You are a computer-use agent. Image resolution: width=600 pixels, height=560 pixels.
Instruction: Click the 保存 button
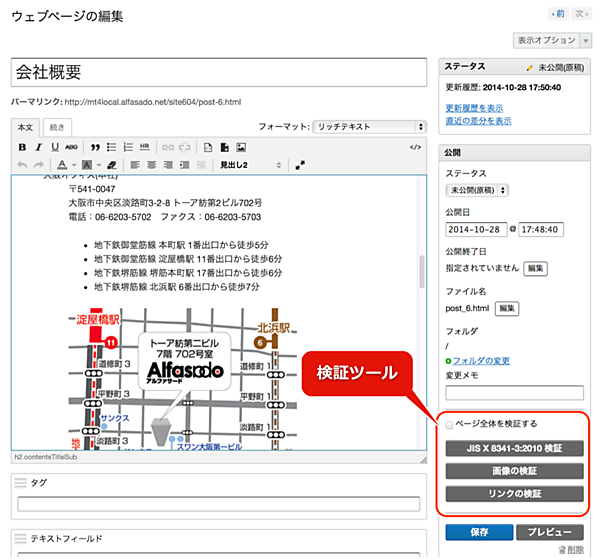tap(477, 532)
